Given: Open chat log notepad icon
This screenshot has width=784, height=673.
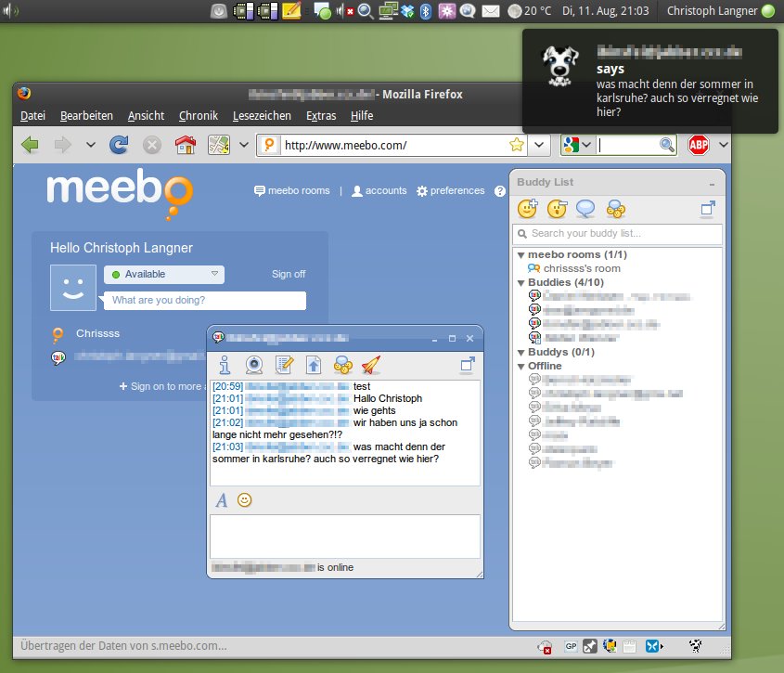Looking at the screenshot, I should tap(284, 365).
